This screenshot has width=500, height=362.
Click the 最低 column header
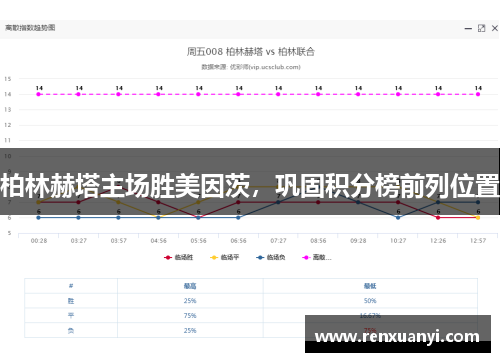[370, 286]
